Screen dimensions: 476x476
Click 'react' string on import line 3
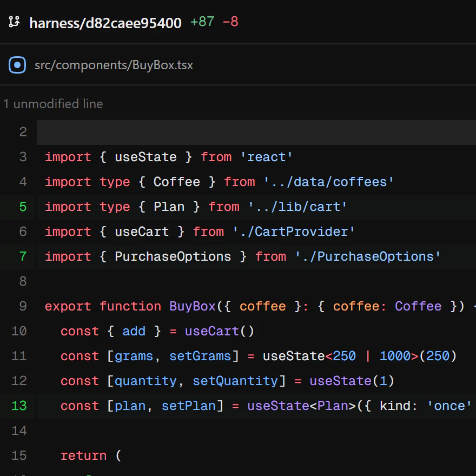click(x=266, y=157)
